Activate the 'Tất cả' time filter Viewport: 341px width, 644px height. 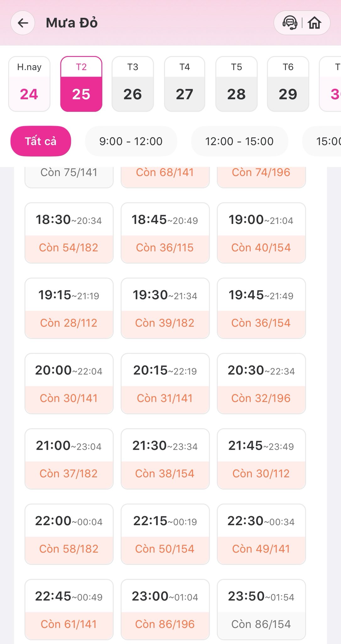[x=41, y=141]
